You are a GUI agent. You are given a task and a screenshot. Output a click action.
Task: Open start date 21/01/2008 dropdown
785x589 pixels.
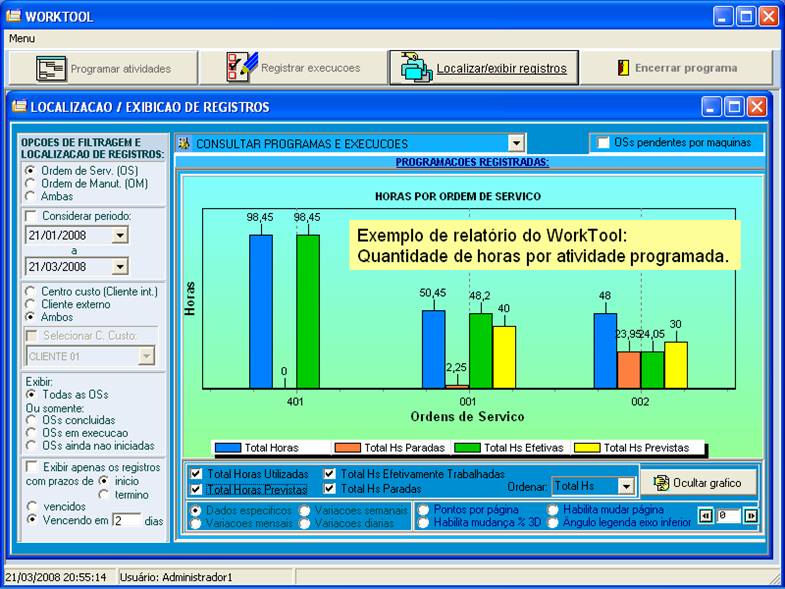pyautogui.click(x=120, y=235)
